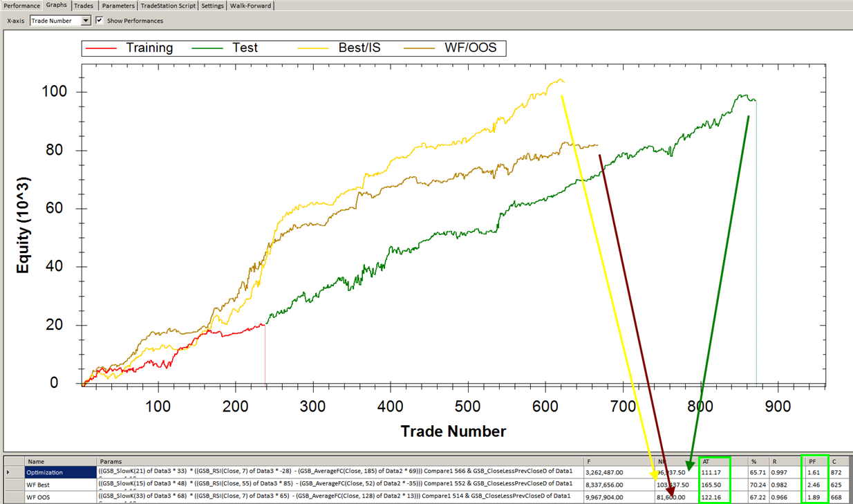Switch to the Walk-Forward tab
The image size is (853, 504).
tap(251, 6)
